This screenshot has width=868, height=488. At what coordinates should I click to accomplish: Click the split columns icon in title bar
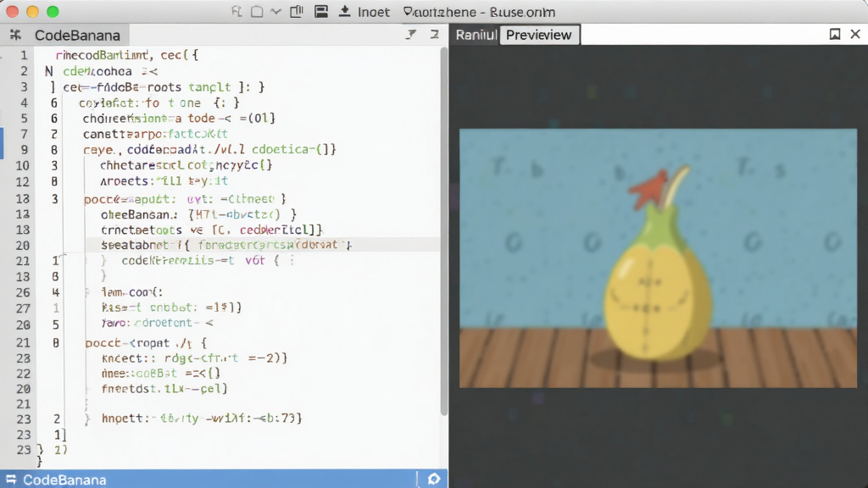click(297, 12)
